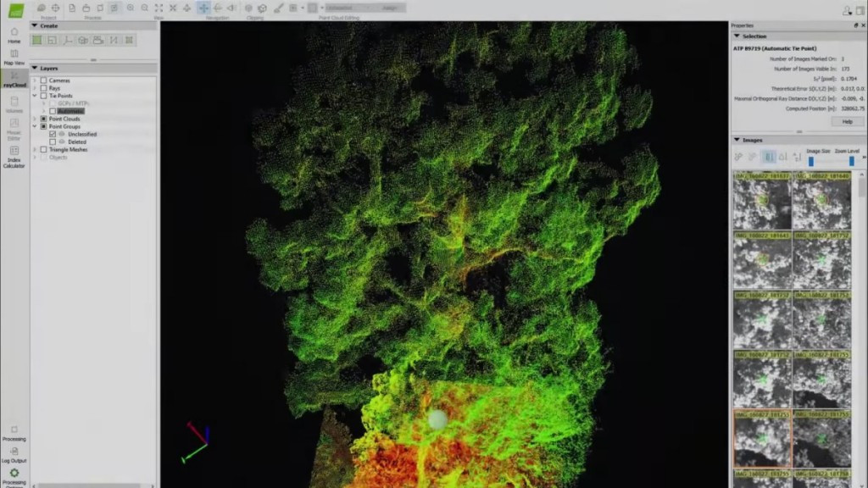Adjust the Image Size slider
This screenshot has width=868, height=488.
click(811, 159)
